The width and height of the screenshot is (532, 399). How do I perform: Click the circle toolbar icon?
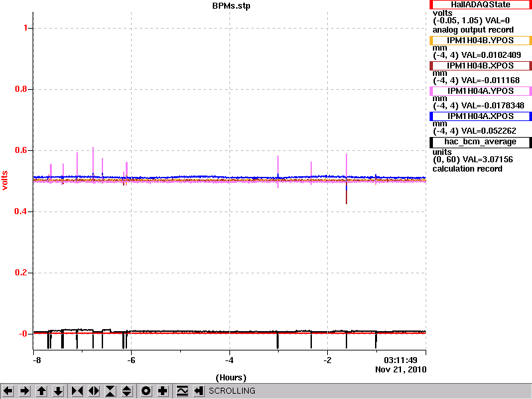[146, 391]
